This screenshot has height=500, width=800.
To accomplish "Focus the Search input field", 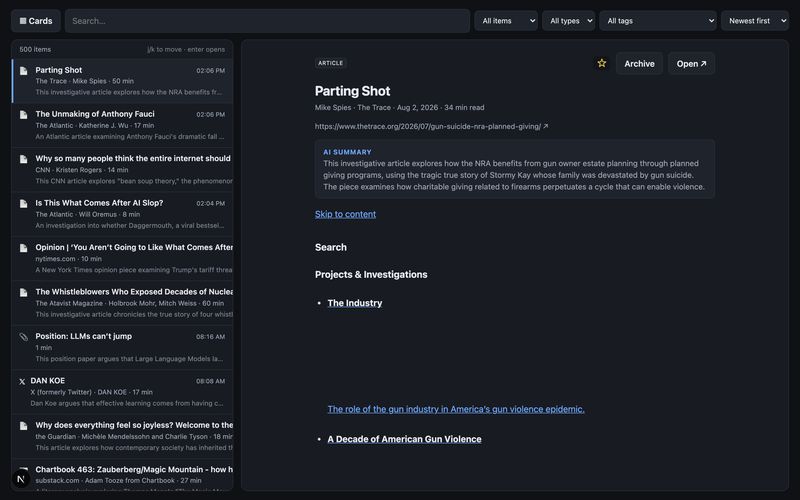I will [267, 21].
